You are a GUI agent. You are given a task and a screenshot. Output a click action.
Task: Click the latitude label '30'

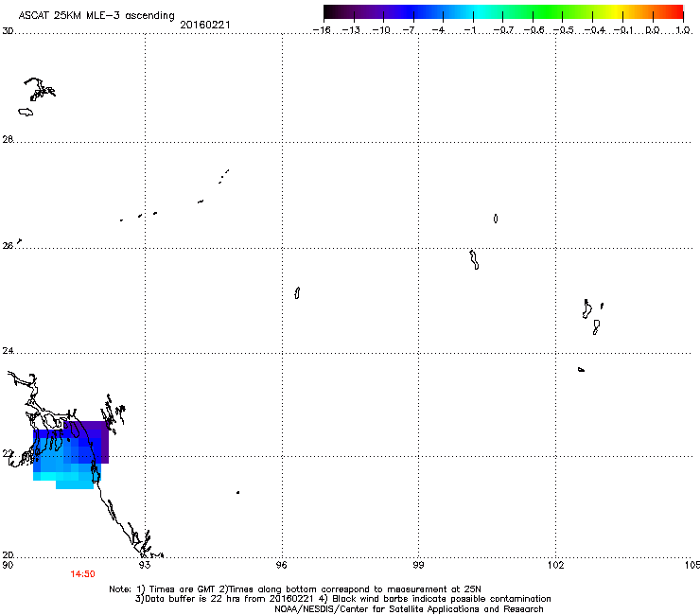(8, 31)
